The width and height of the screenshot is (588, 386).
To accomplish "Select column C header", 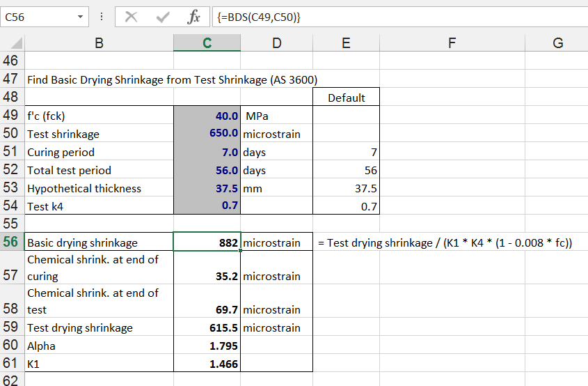I will tap(207, 43).
